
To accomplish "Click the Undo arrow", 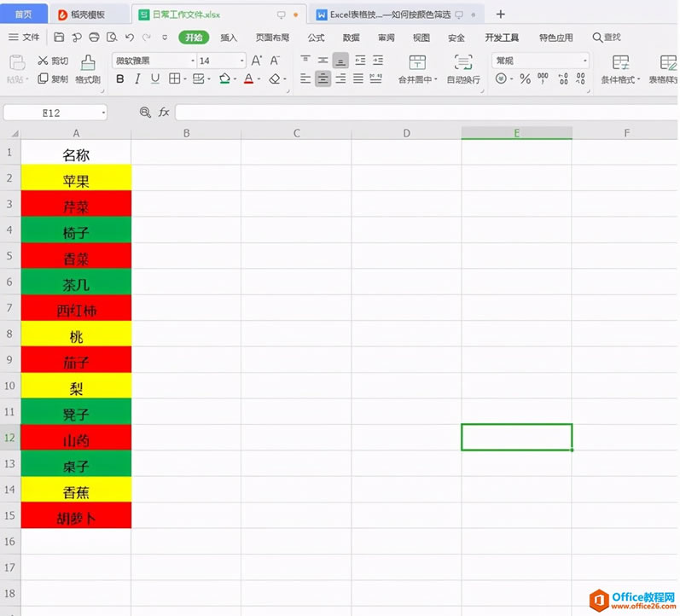I will click(129, 38).
